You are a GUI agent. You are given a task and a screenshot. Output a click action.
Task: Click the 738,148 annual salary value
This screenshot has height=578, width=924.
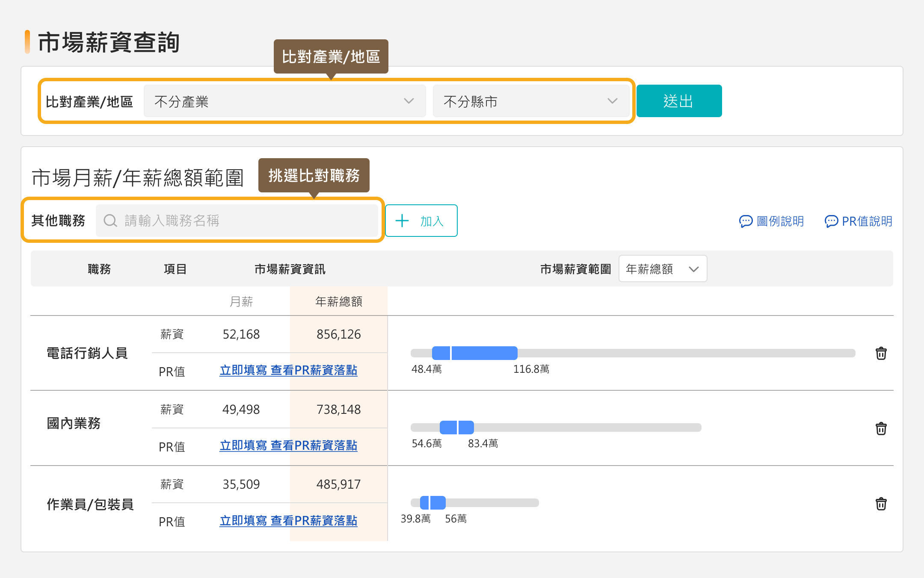[x=339, y=410]
